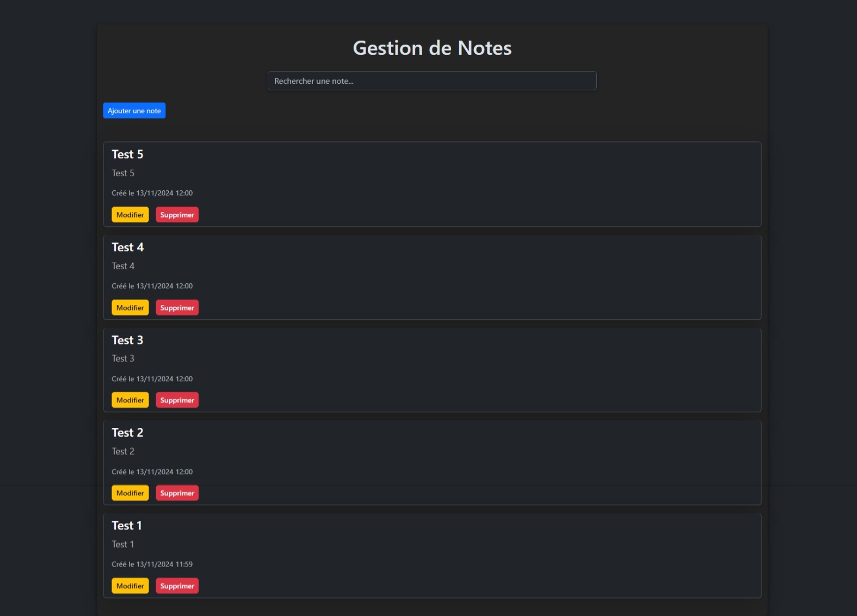This screenshot has width=857, height=616.
Task: Click Modifier under the Test 2 note
Action: [x=130, y=493]
